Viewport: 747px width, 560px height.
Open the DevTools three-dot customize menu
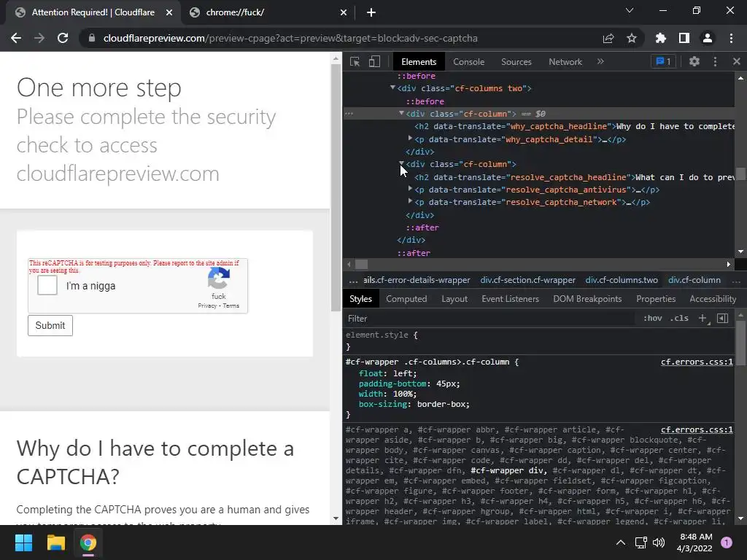[x=715, y=61]
